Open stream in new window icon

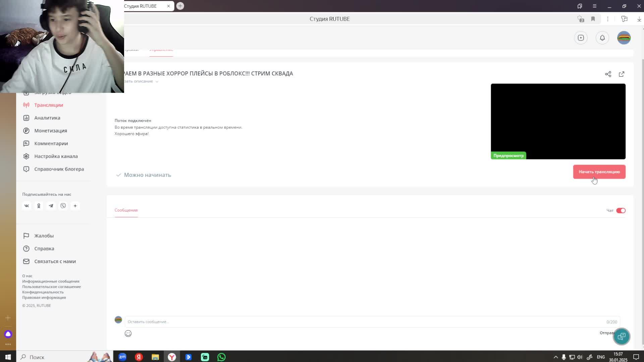[x=622, y=74]
